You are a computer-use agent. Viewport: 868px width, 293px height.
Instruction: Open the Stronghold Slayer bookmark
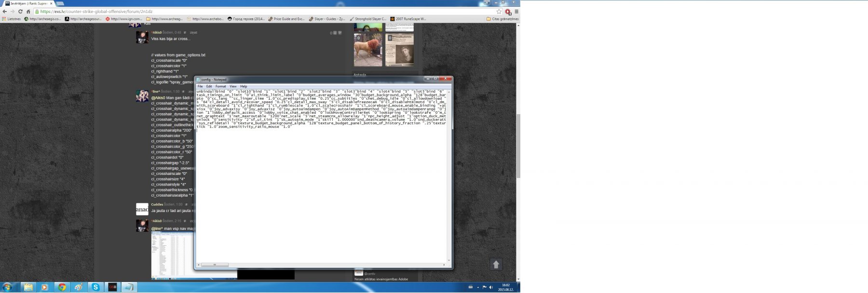point(367,19)
